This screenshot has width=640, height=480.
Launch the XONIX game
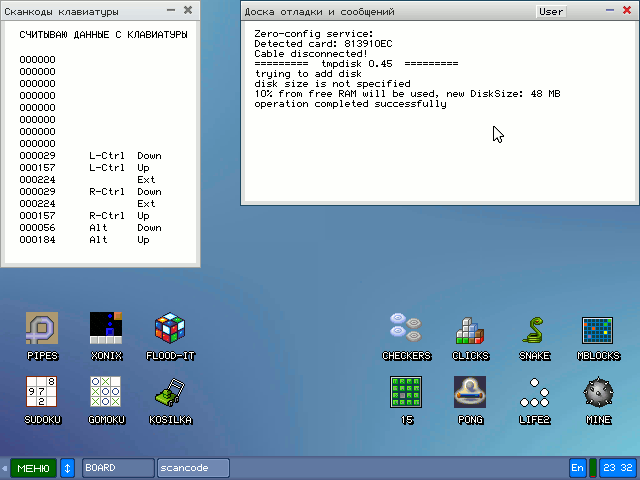click(106, 329)
